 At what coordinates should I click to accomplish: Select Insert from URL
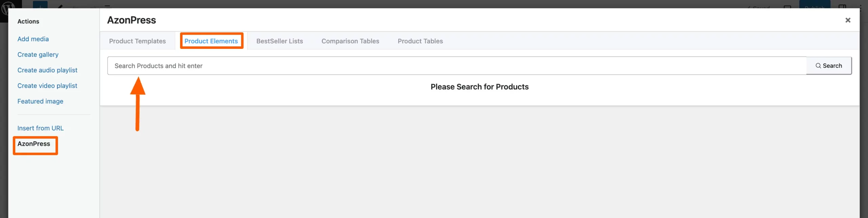pos(40,128)
